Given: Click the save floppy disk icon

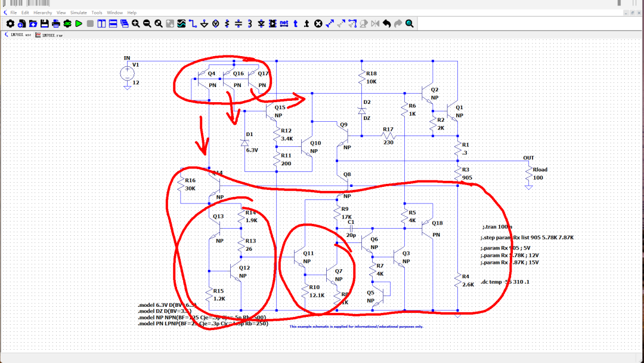Looking at the screenshot, I should point(44,23).
